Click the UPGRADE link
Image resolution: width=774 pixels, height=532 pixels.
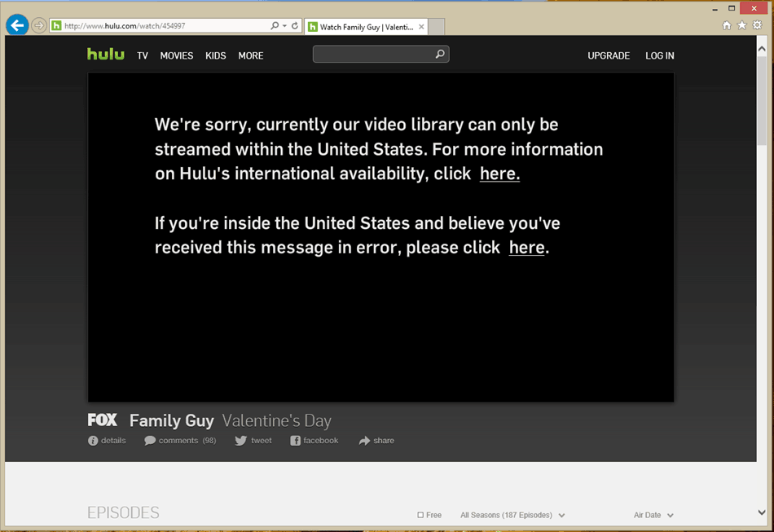pyautogui.click(x=609, y=55)
